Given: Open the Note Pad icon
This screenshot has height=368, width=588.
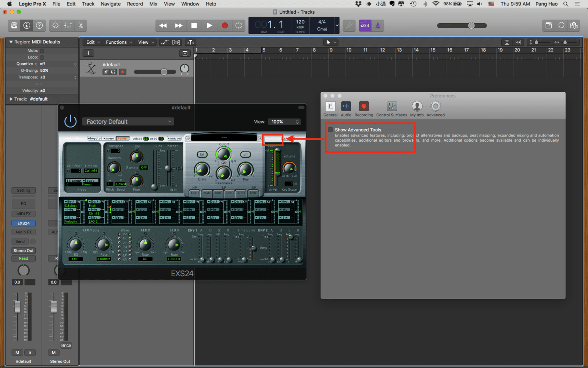Looking at the screenshot, I should 549,25.
